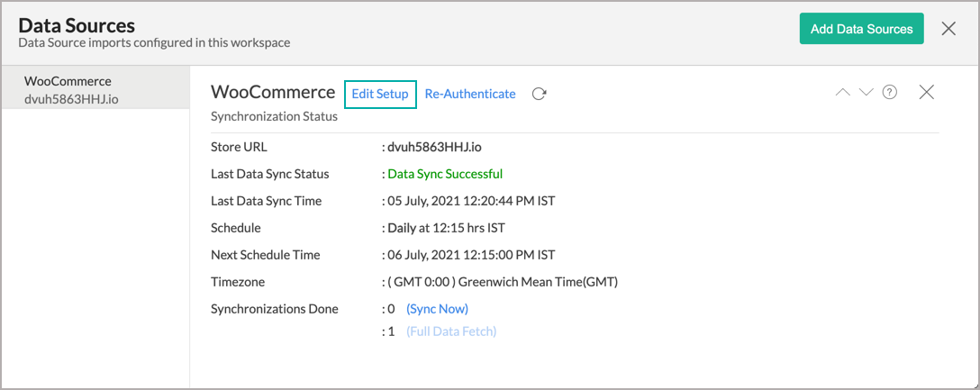Open the help question mark icon

889,93
